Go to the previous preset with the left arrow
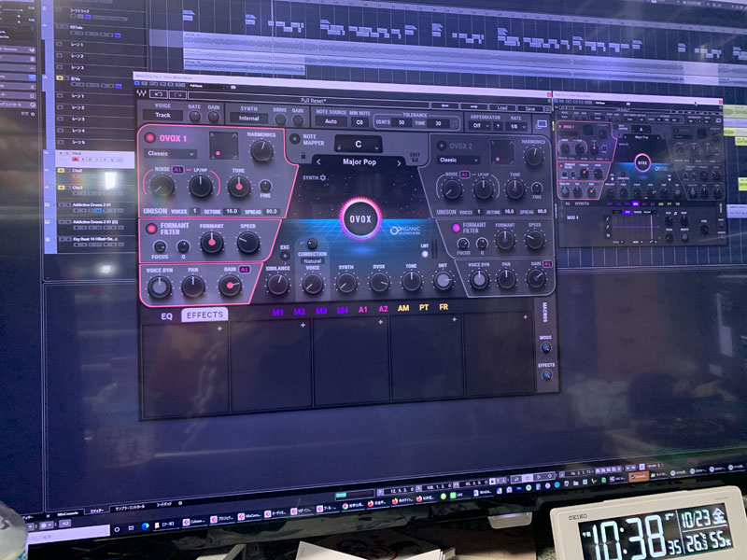 [444, 105]
